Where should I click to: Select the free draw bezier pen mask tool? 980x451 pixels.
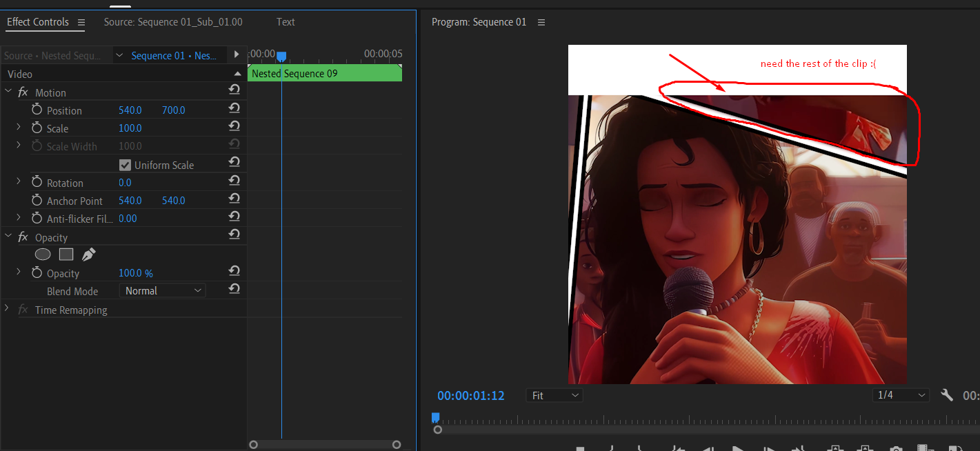[88, 254]
